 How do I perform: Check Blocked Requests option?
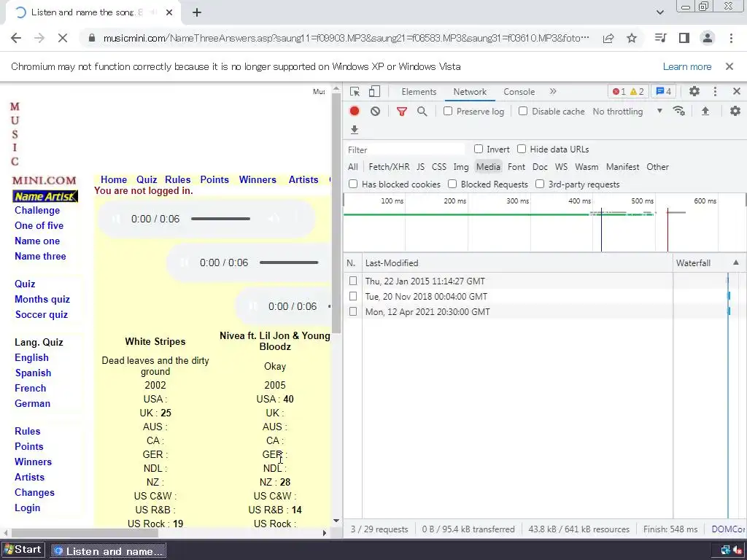pos(452,184)
